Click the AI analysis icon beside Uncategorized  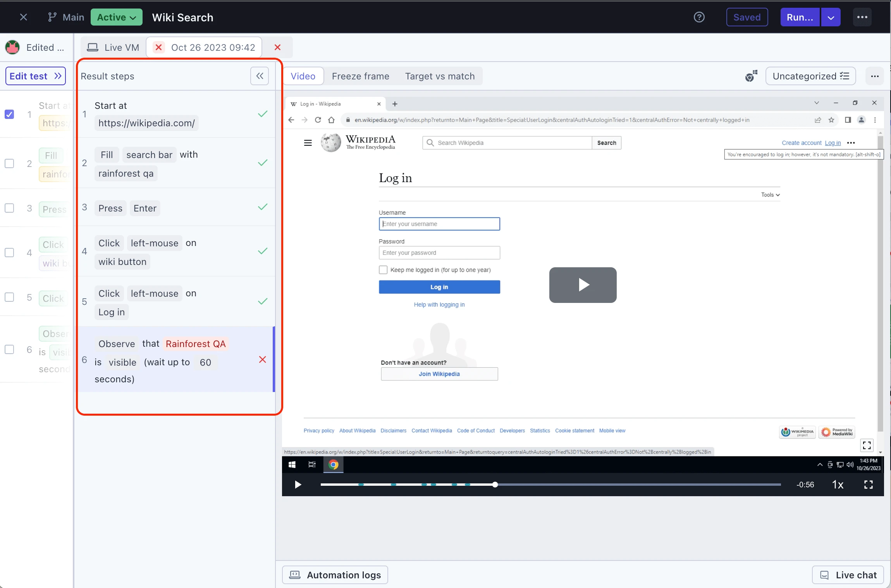(x=751, y=76)
